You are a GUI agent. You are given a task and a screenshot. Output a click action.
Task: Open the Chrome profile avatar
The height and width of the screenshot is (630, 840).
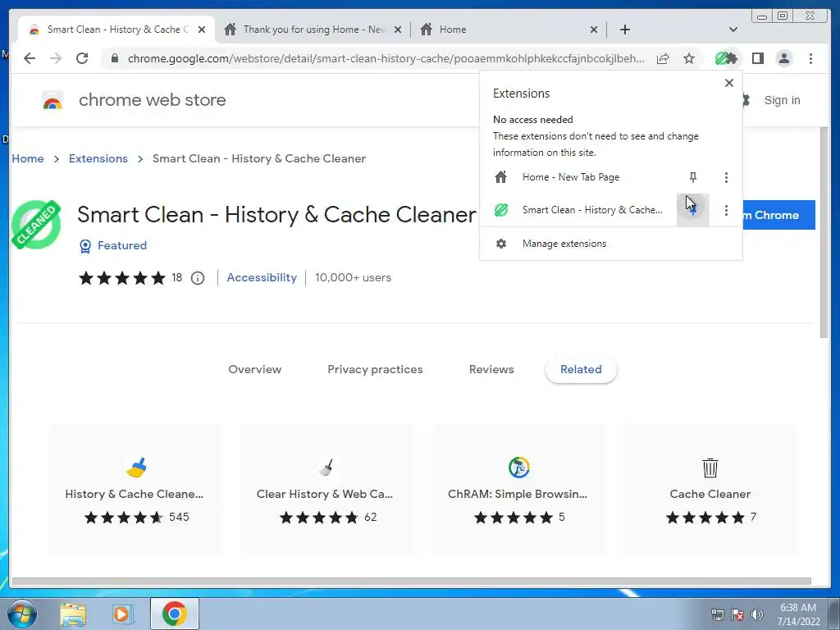coord(783,58)
